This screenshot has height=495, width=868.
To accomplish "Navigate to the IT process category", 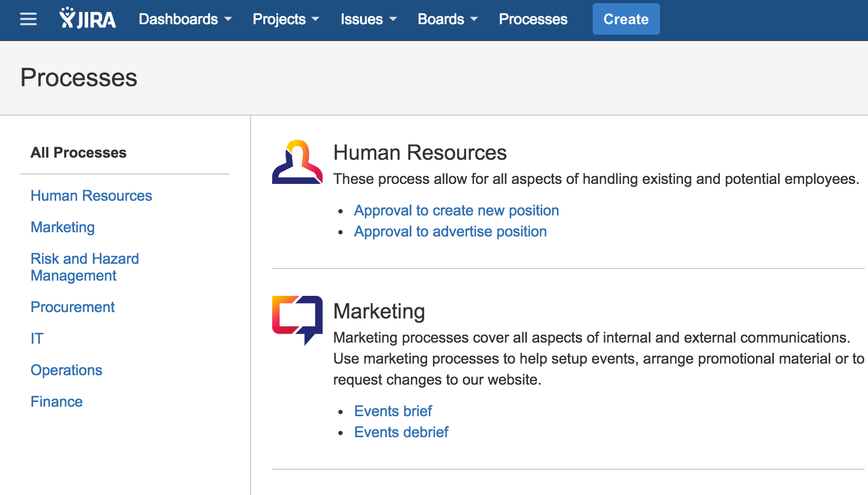I will [x=37, y=339].
